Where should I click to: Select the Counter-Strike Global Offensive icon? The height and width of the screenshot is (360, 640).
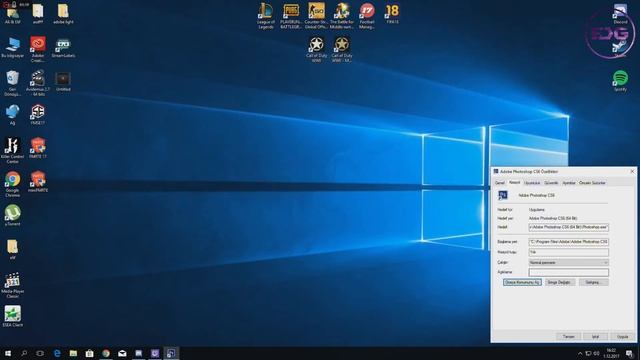pyautogui.click(x=316, y=16)
